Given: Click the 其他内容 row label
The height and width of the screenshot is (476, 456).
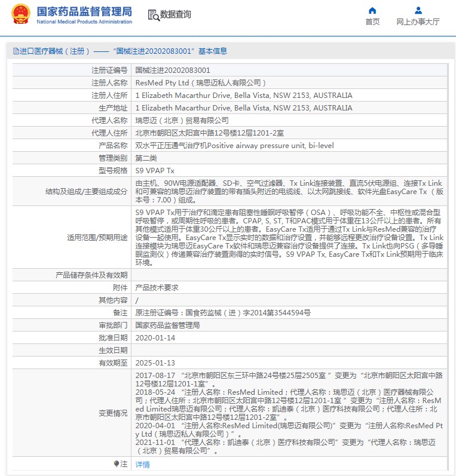Looking at the screenshot, I should (x=113, y=300).
